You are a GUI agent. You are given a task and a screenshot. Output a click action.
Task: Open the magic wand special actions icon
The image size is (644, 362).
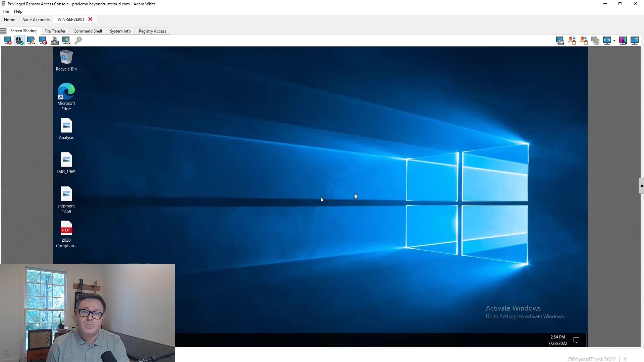pyautogui.click(x=66, y=41)
